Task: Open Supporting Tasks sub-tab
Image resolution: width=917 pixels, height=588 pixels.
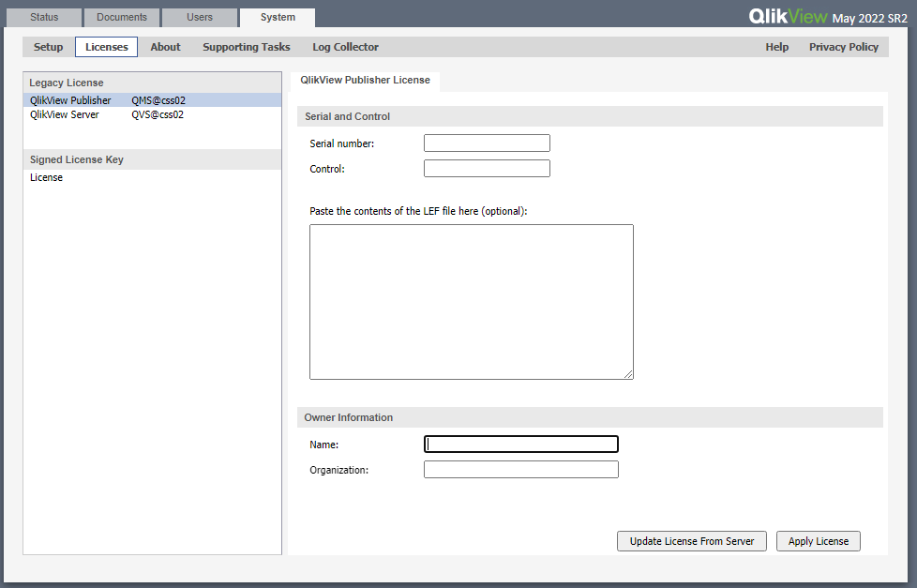Action: coord(247,47)
